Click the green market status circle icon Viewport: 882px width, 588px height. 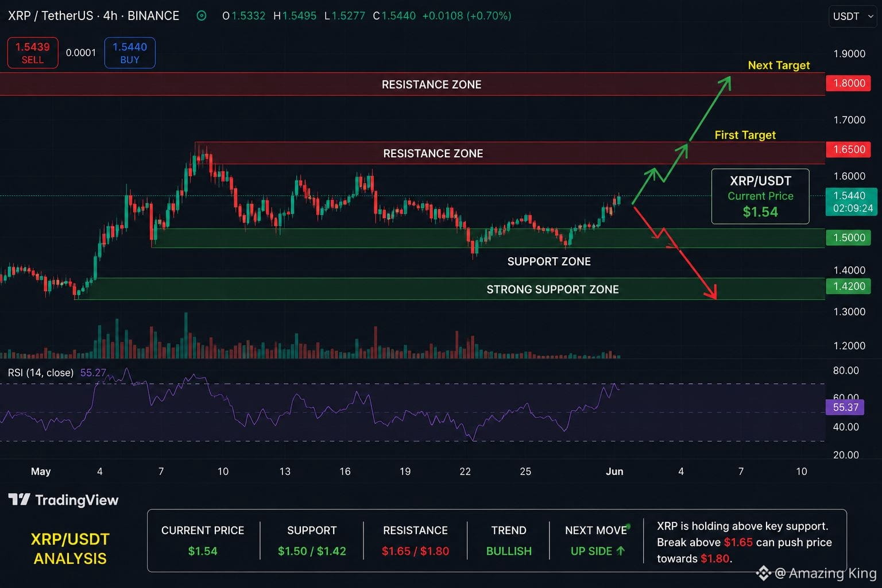(x=202, y=16)
